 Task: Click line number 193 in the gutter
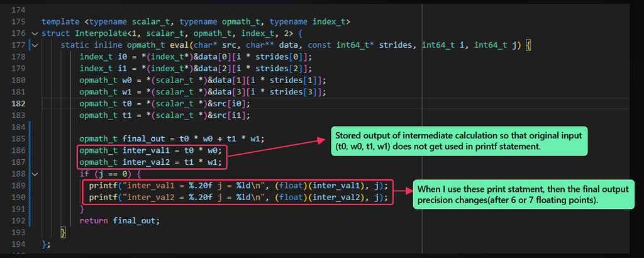18,232
